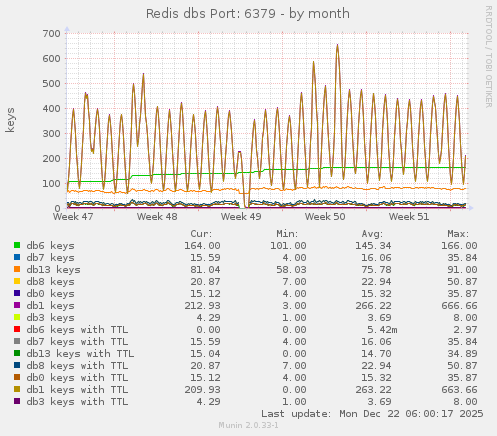Click the green db6 keys legend swatch

(x=17, y=245)
